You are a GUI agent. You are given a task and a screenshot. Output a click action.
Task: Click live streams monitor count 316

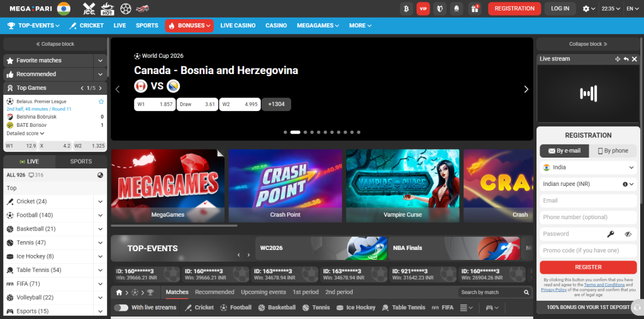(36, 175)
